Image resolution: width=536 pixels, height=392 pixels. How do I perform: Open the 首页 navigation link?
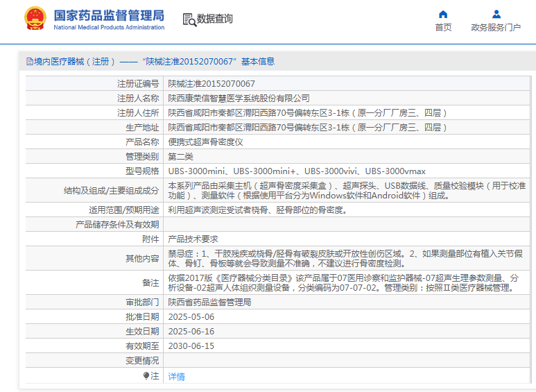pyautogui.click(x=443, y=28)
